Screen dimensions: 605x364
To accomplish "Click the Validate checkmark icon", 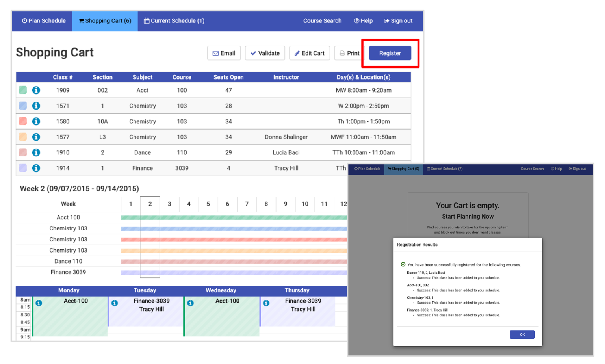I will [x=254, y=53].
